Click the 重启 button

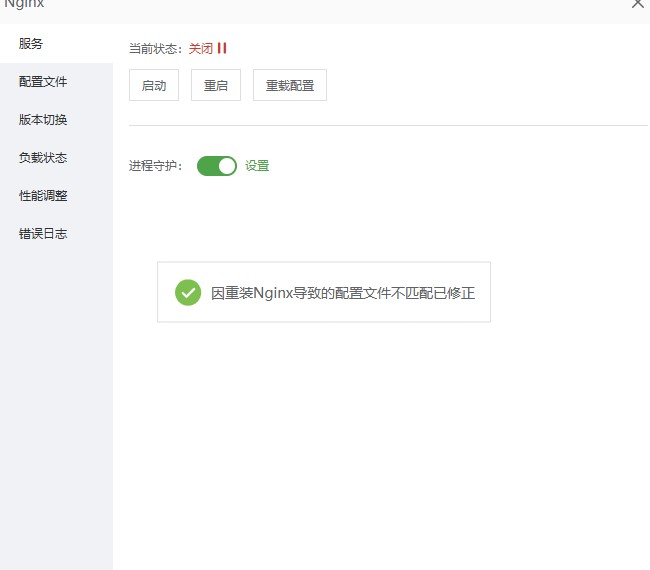point(216,85)
